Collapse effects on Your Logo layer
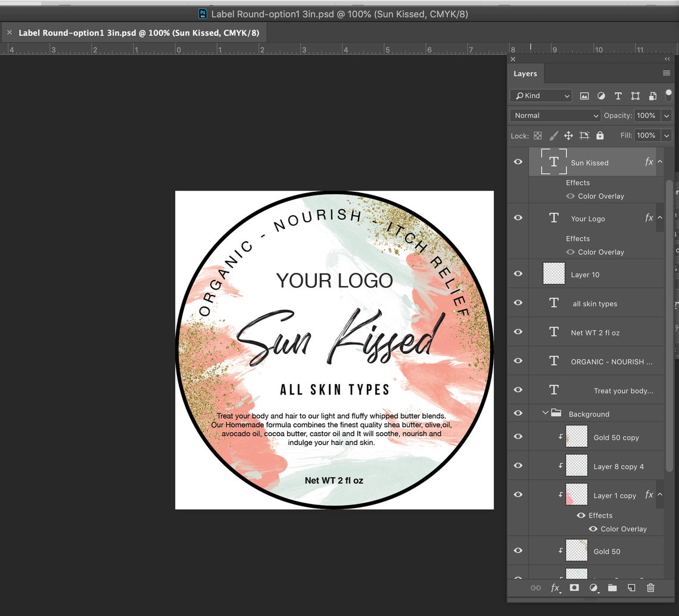Image resolution: width=679 pixels, height=616 pixels. pyautogui.click(x=660, y=218)
